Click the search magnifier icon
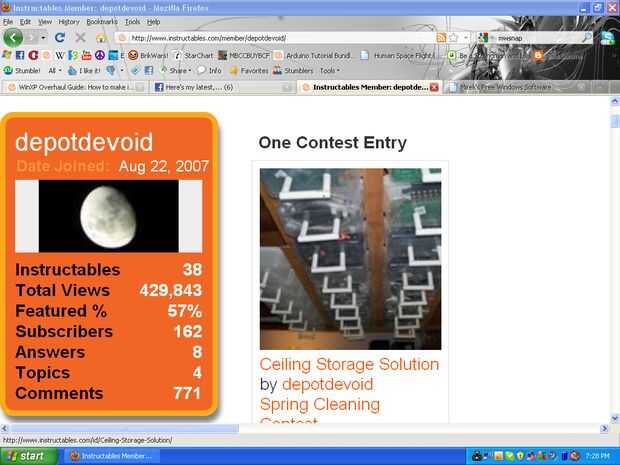 tap(587, 38)
